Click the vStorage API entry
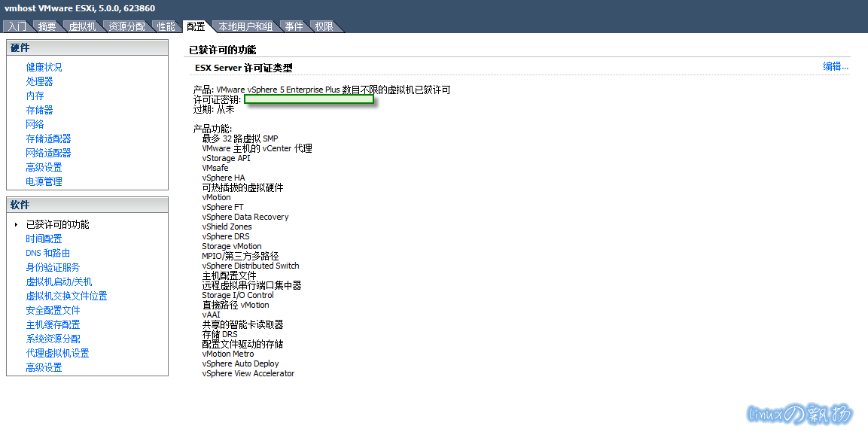 pos(227,158)
